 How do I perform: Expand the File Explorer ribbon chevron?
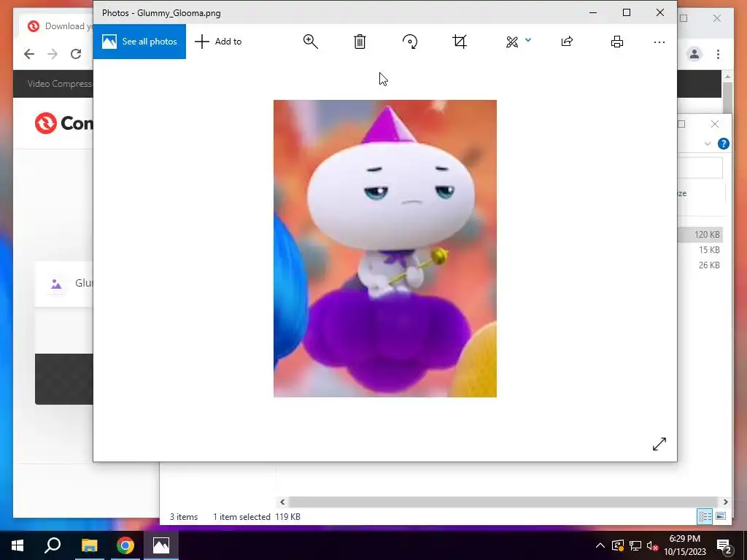(x=708, y=144)
